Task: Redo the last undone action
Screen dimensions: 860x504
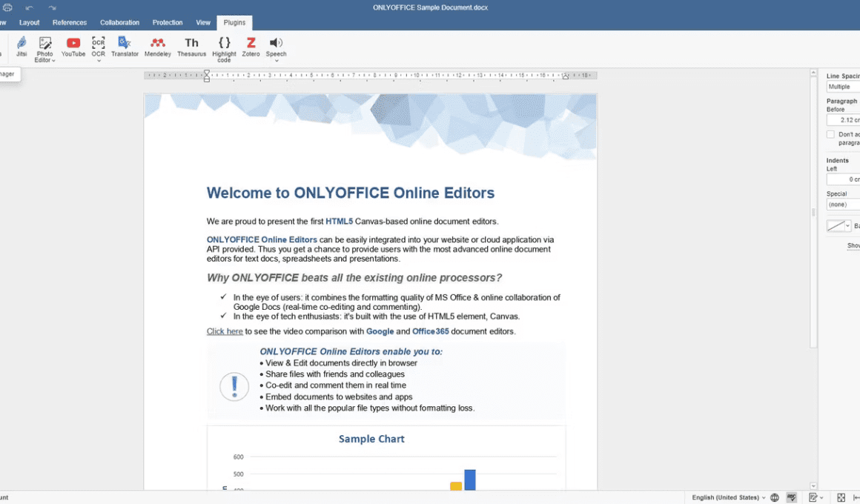Action: [52, 7]
